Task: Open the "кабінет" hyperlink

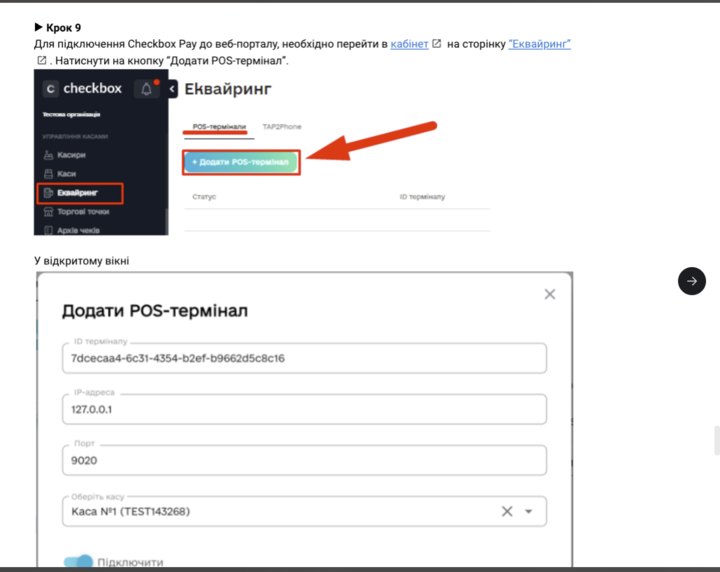Action: 409,44
